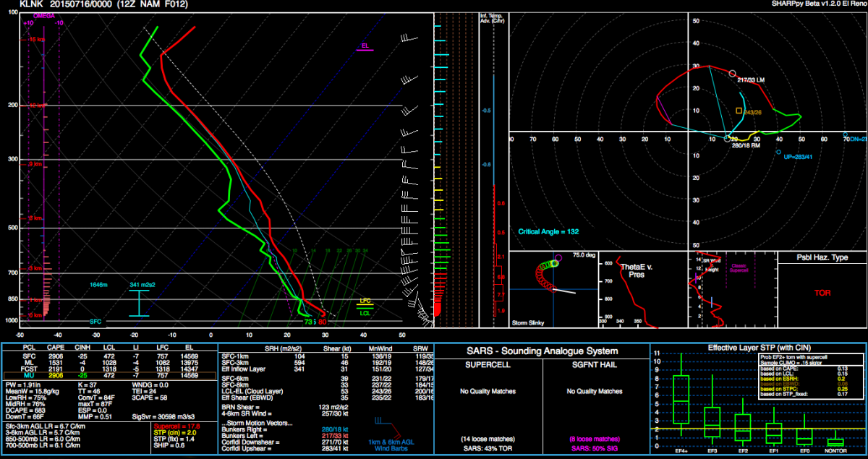Click the Psbl Haz. Type header
Viewport: 868px width, 459px height.
[x=822, y=257]
